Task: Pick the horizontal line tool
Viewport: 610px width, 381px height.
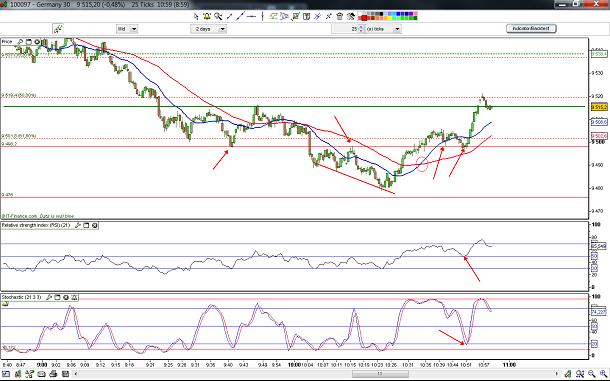Action: (252, 16)
